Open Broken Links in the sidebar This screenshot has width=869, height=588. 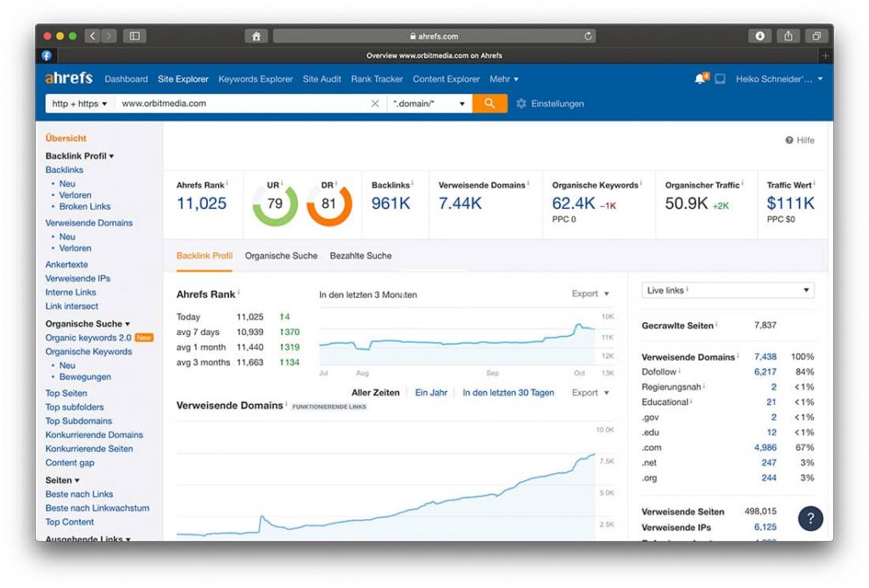pyautogui.click(x=85, y=206)
